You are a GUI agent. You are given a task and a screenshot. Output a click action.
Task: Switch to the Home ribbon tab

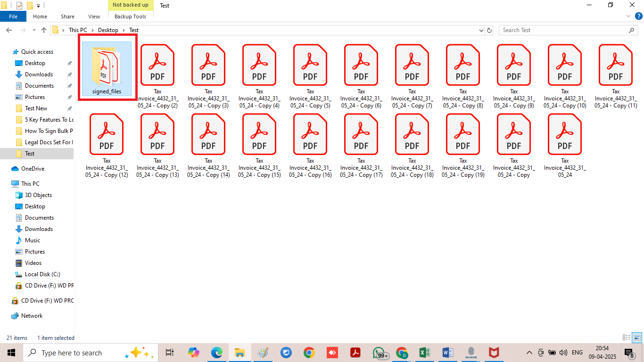[x=40, y=16]
